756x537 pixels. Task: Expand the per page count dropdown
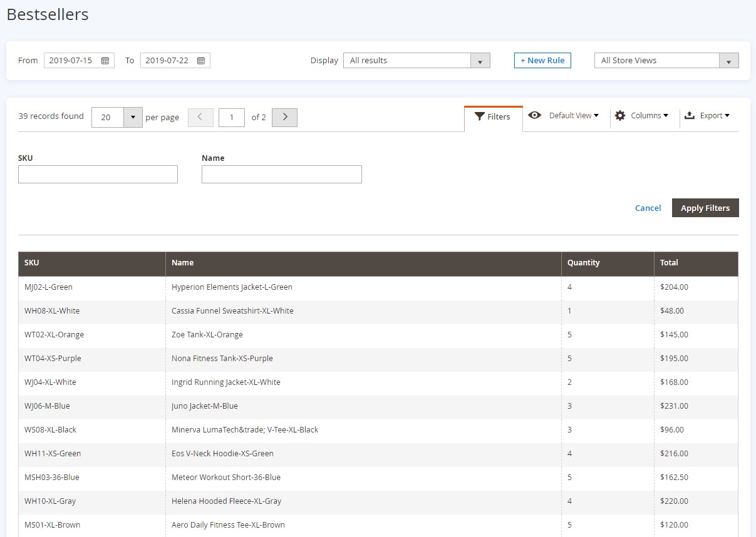(133, 117)
